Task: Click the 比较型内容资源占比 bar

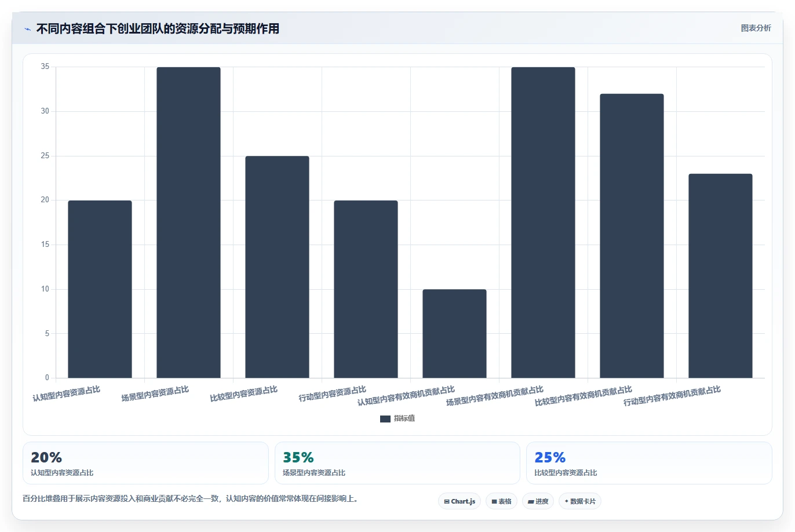Action: tap(277, 267)
